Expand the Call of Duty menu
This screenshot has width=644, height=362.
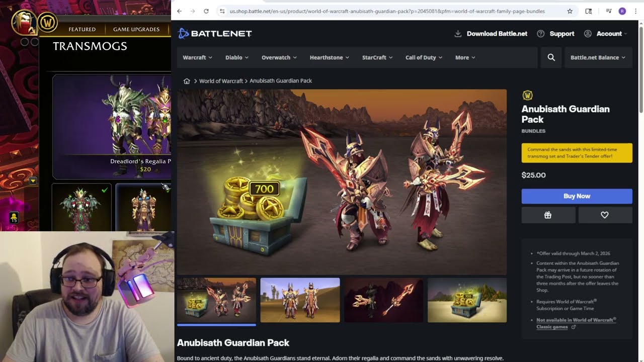click(x=424, y=57)
